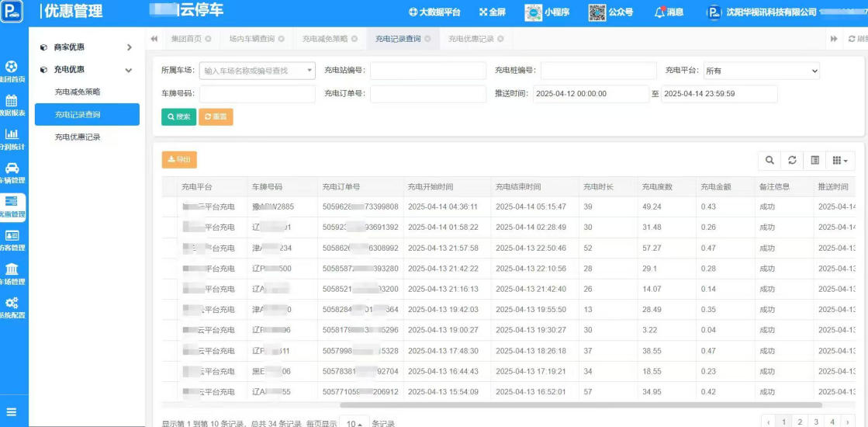868x427 pixels.
Task: Switch to the 场内车辆查询 tab
Action: coord(252,40)
